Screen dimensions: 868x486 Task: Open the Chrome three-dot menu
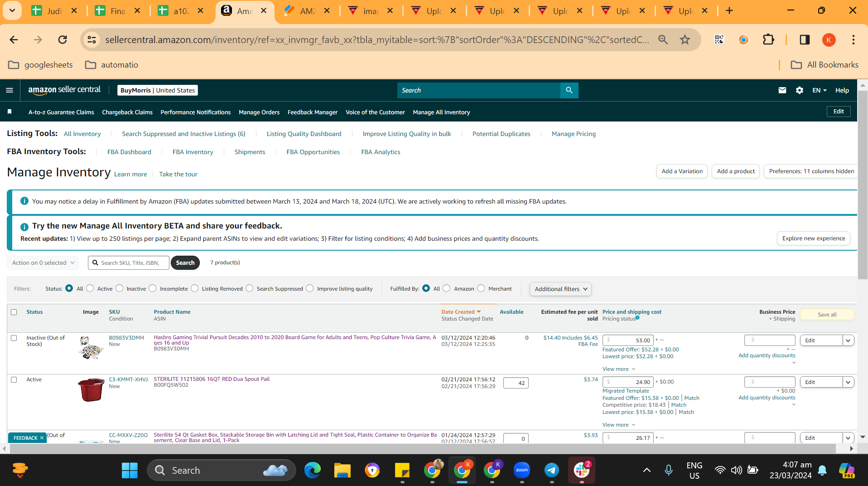tap(853, 40)
